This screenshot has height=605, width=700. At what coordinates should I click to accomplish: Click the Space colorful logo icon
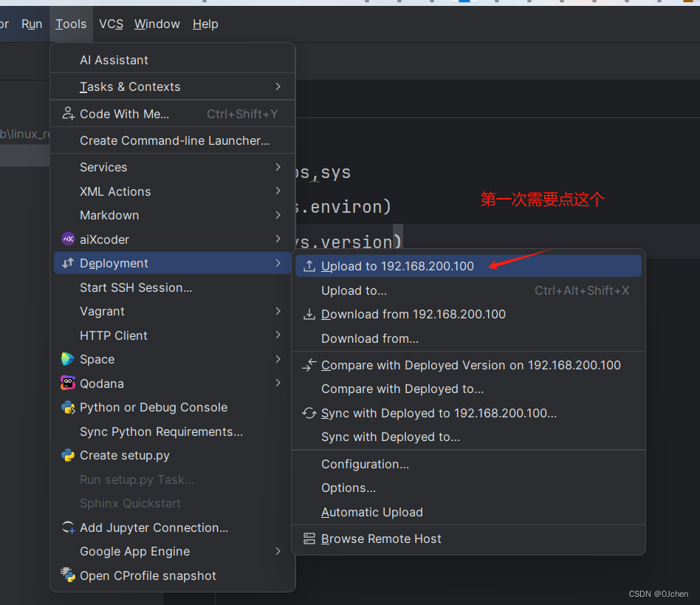tap(68, 359)
